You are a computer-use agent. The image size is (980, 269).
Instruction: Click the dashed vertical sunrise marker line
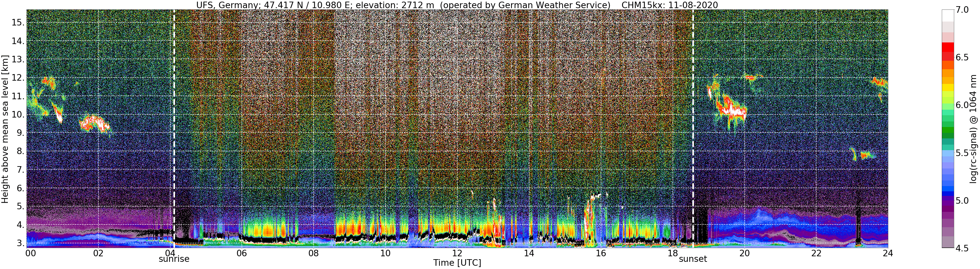tap(174, 129)
